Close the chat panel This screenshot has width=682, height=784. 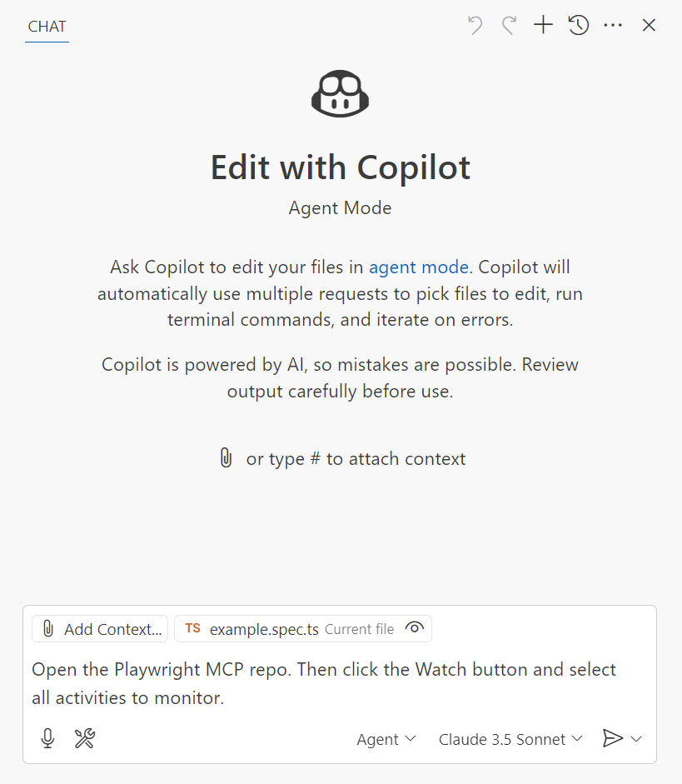tap(650, 26)
